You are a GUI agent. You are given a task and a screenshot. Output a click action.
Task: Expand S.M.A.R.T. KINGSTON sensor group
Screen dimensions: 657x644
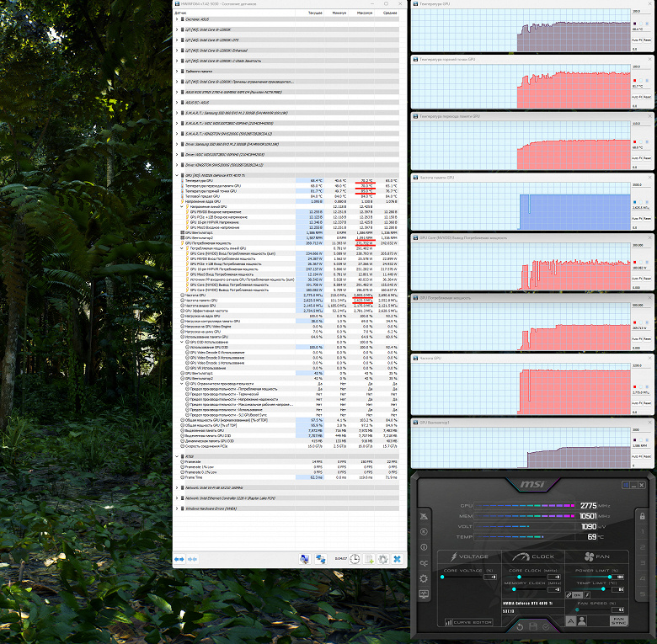point(177,134)
